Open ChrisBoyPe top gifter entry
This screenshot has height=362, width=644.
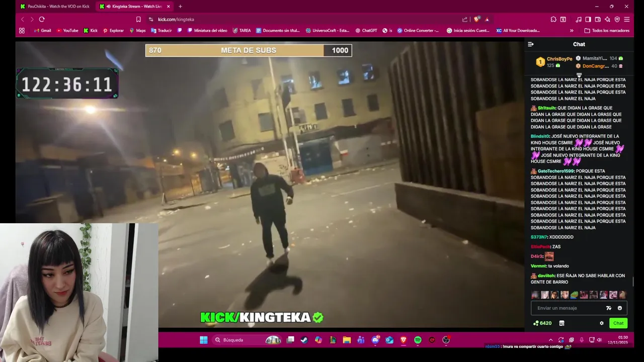tap(554, 62)
